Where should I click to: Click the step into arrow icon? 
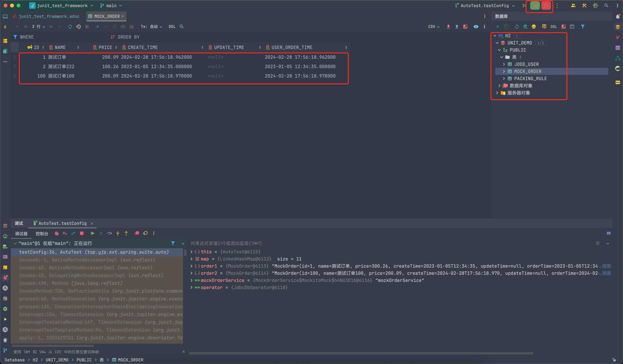pyautogui.click(x=118, y=233)
